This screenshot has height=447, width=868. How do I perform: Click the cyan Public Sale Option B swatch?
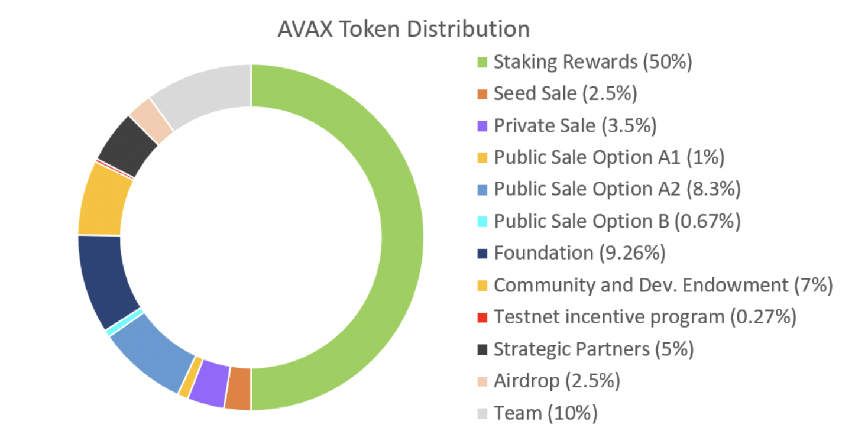pyautogui.click(x=482, y=222)
